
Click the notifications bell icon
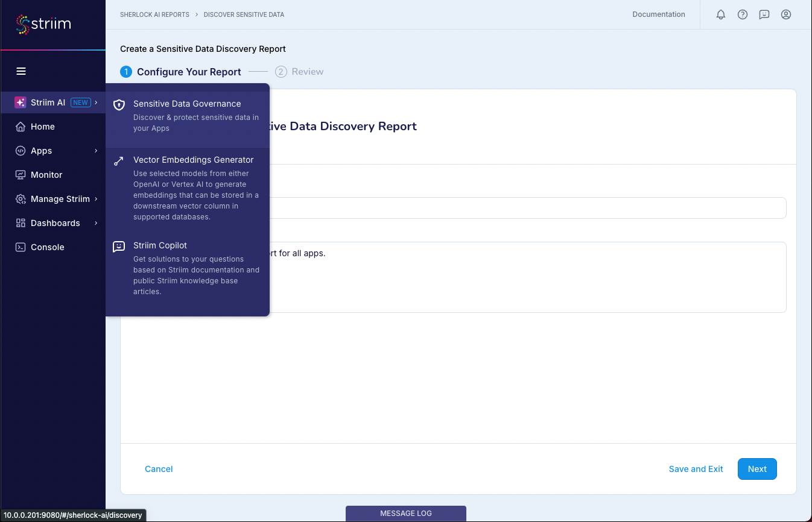coord(720,14)
